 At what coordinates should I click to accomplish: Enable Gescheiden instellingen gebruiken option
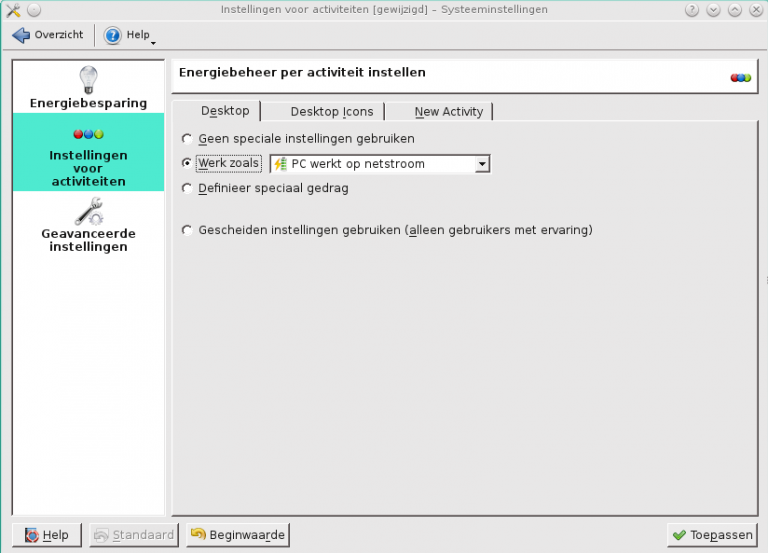pos(187,230)
